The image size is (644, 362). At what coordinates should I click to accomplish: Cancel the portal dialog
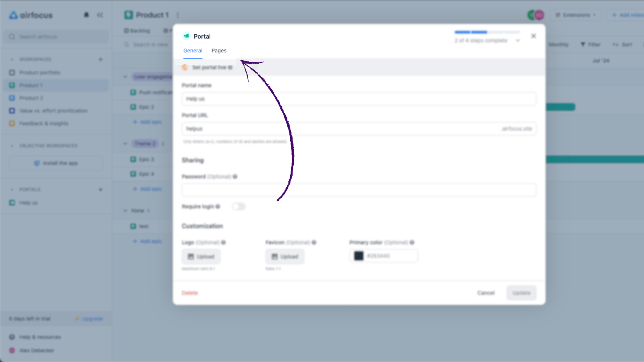(x=486, y=293)
